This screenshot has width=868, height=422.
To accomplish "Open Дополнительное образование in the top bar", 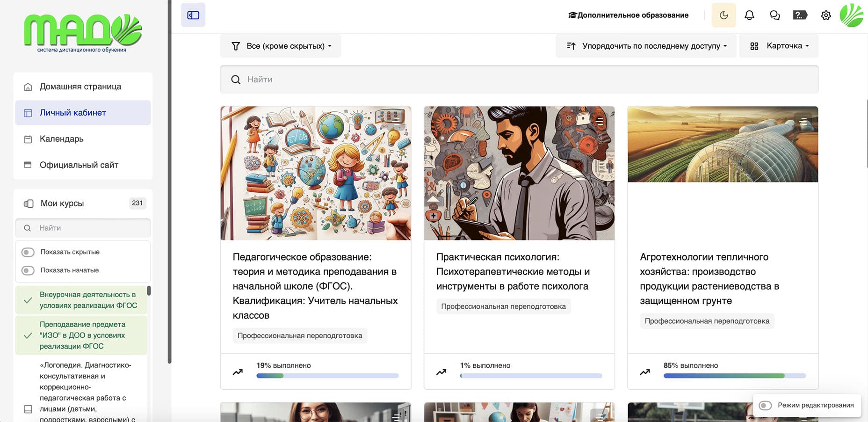I will point(628,15).
